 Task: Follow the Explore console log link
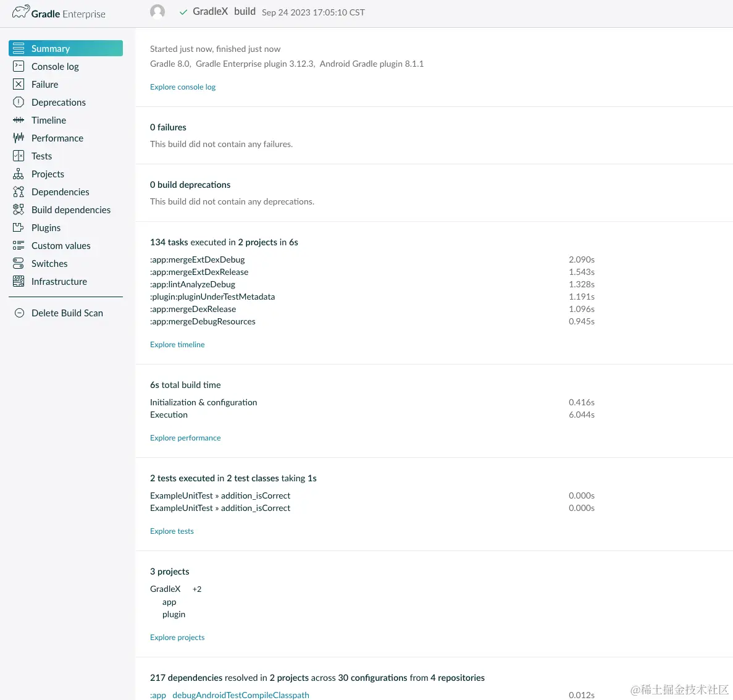click(x=182, y=86)
